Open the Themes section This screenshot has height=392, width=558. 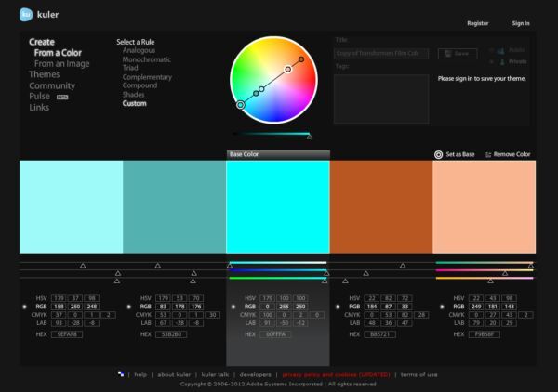[x=44, y=74]
